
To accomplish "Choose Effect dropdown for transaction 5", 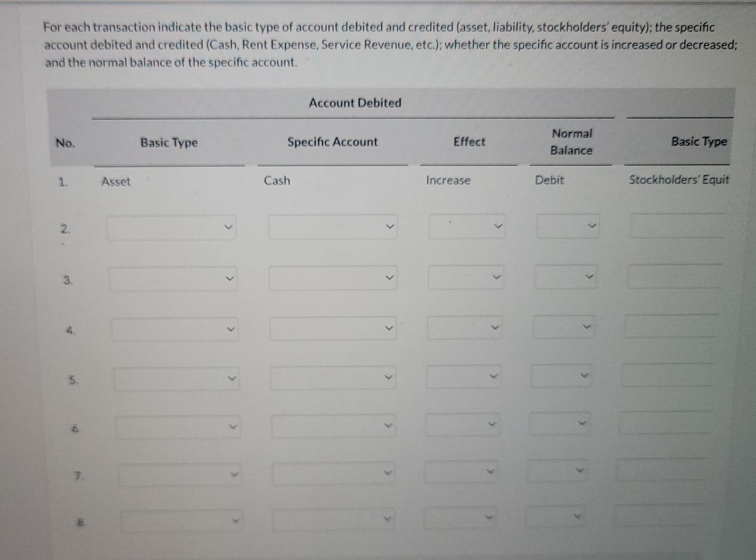I will tap(463, 376).
